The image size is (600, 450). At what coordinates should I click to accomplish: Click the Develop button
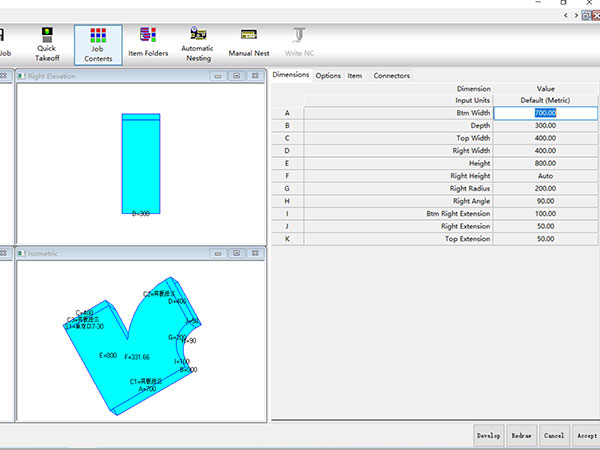click(489, 435)
